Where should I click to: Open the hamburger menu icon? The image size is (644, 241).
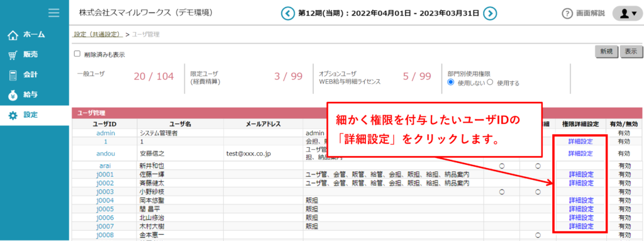[x=54, y=13]
